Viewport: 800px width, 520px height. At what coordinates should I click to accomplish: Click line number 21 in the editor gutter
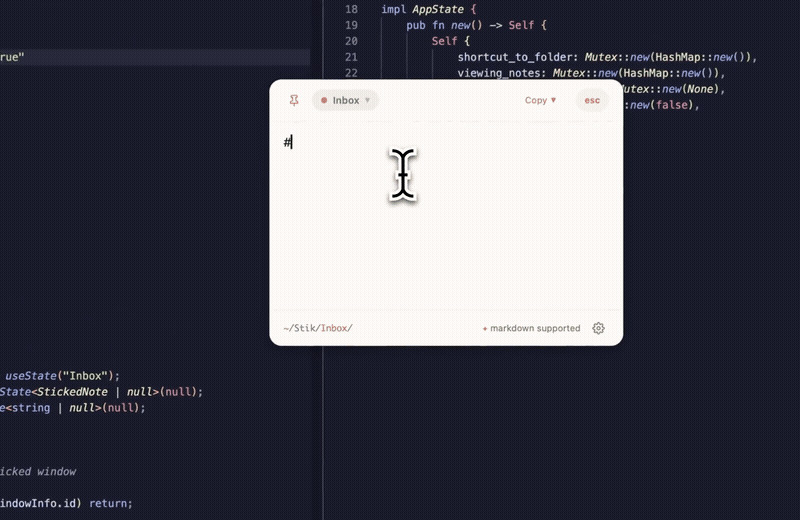351,57
